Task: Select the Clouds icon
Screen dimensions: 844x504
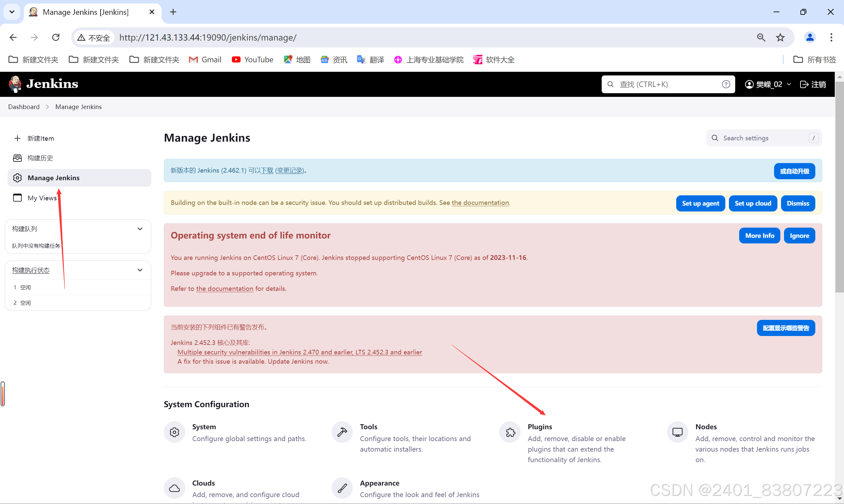Action: point(174,488)
